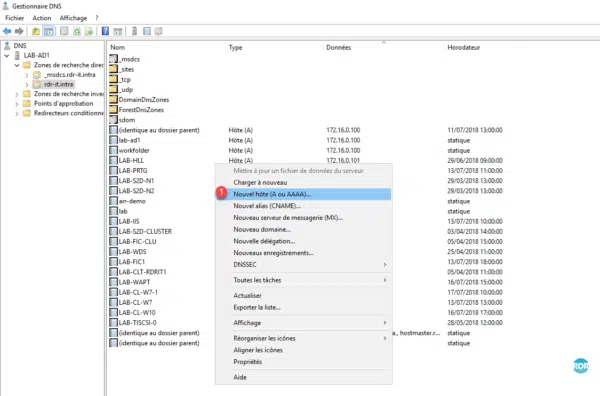
Task: Click the record icon beside LAB-HLL
Action: [113, 160]
